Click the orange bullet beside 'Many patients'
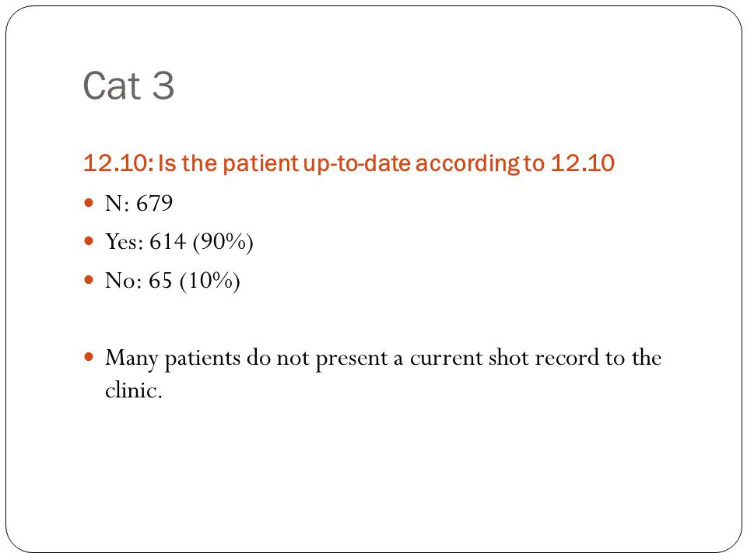Screen dimensions: 747x560 (89, 357)
